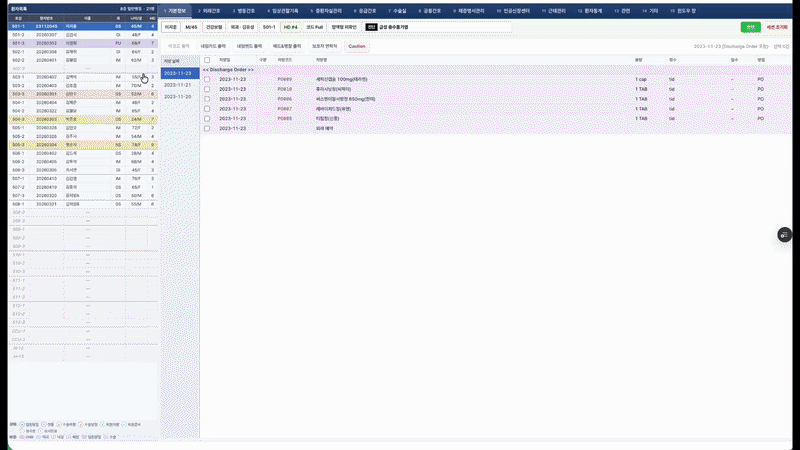Select order date 2023-11-20 in date list
Image resolution: width=800 pixels, height=450 pixels.
[178, 96]
